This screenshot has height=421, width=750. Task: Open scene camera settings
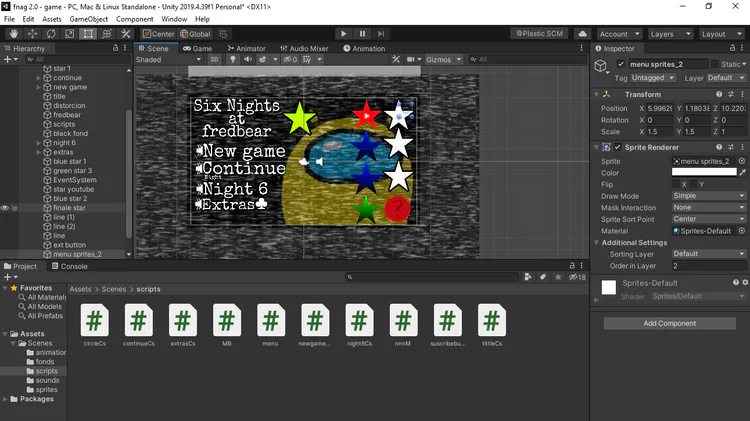(x=410, y=59)
